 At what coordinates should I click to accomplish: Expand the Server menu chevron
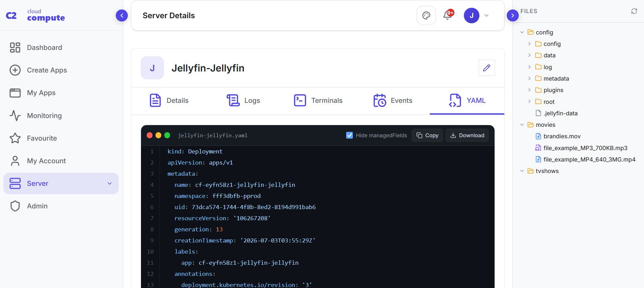click(110, 183)
